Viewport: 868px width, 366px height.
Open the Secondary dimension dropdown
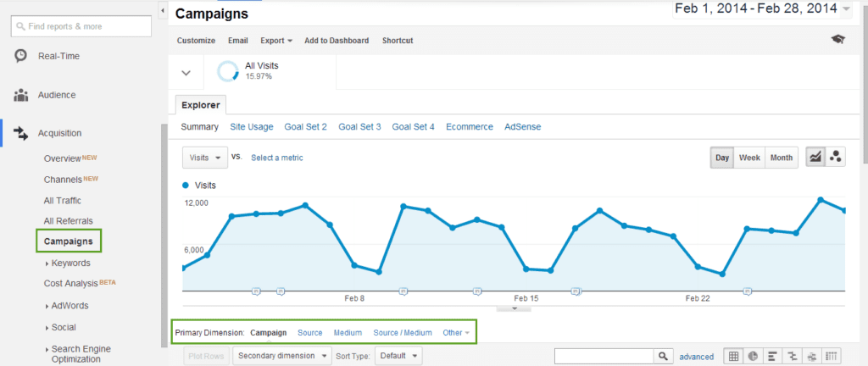pyautogui.click(x=281, y=356)
